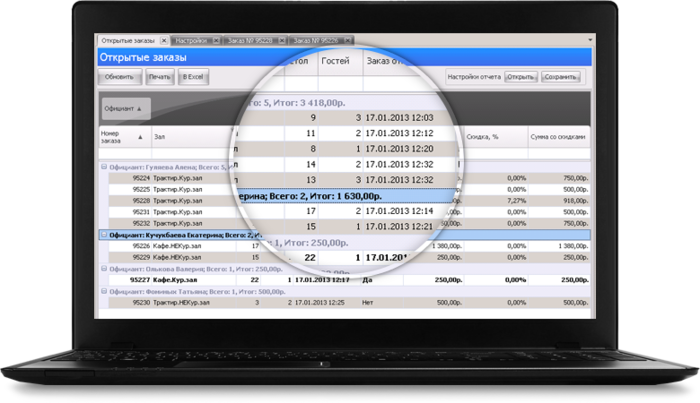
Task: Click the Официант grouping chip
Action: pyautogui.click(x=126, y=107)
